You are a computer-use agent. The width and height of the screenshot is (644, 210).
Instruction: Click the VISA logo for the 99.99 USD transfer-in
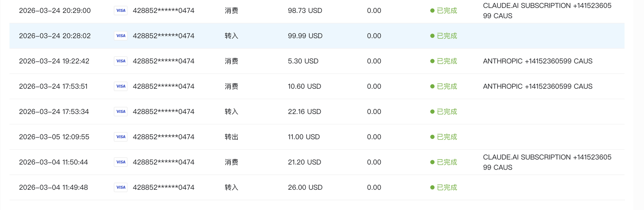coord(121,36)
